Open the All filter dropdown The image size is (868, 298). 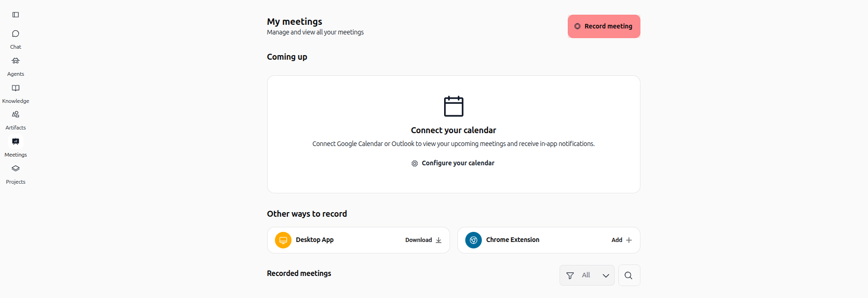click(x=587, y=276)
